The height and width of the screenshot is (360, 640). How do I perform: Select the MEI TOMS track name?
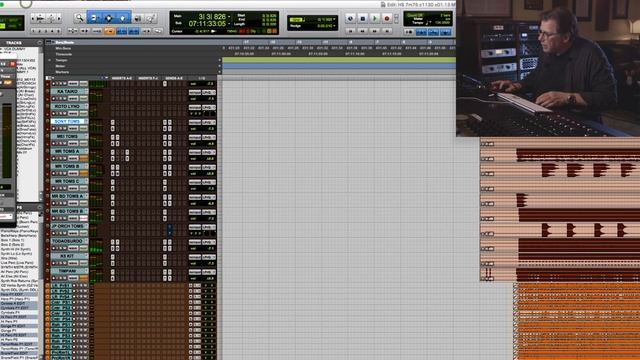pos(68,136)
